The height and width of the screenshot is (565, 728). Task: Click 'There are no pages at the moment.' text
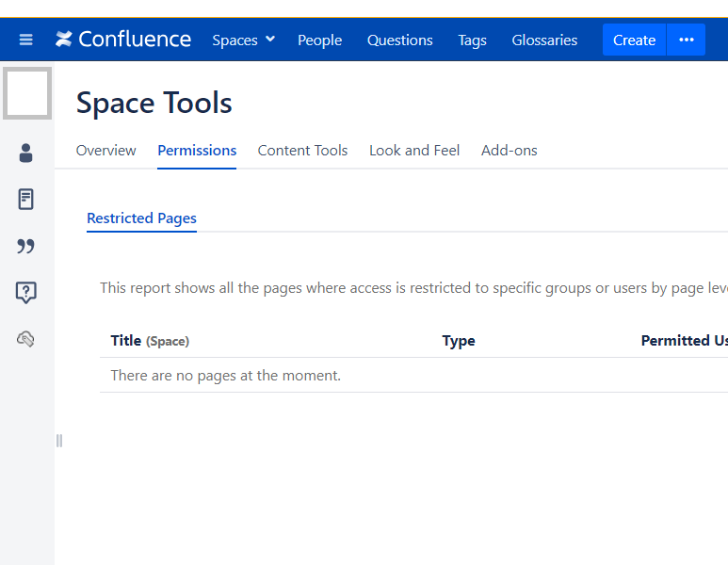226,375
